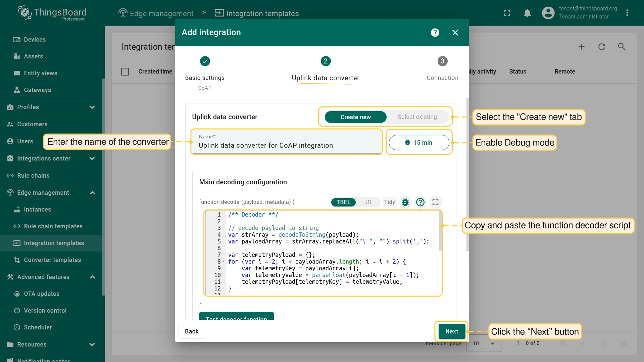Click the Next button
This screenshot has height=362, width=644.
tap(451, 331)
